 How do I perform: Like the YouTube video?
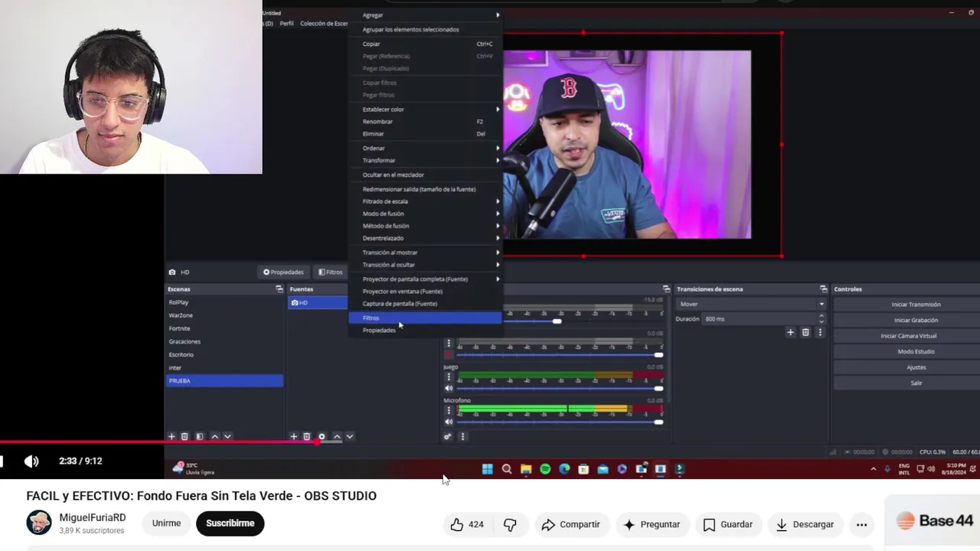pos(466,524)
